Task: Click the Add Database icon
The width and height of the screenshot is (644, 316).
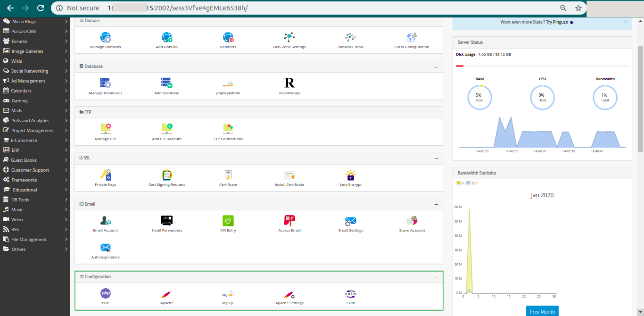Action: pyautogui.click(x=167, y=83)
